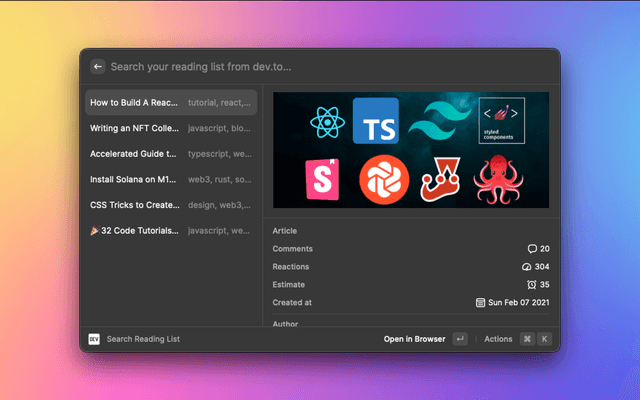Click the pink Storybook S logo

[321, 178]
